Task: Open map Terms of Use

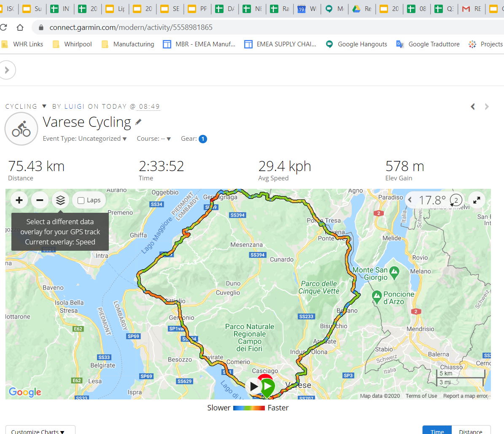Action: (421, 396)
